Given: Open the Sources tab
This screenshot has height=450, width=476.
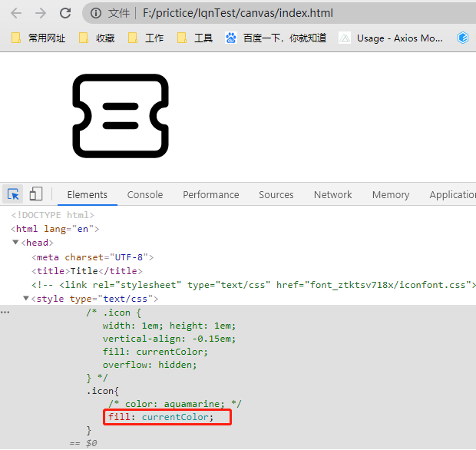Looking at the screenshot, I should [276, 194].
